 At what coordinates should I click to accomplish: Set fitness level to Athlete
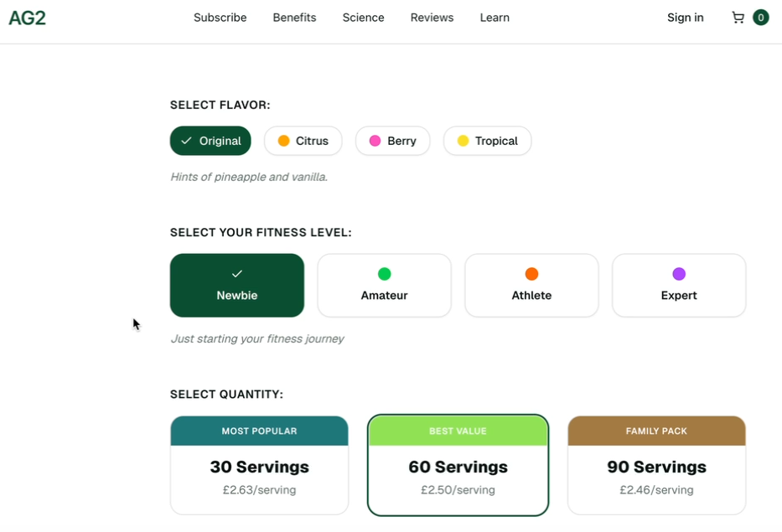(x=531, y=286)
